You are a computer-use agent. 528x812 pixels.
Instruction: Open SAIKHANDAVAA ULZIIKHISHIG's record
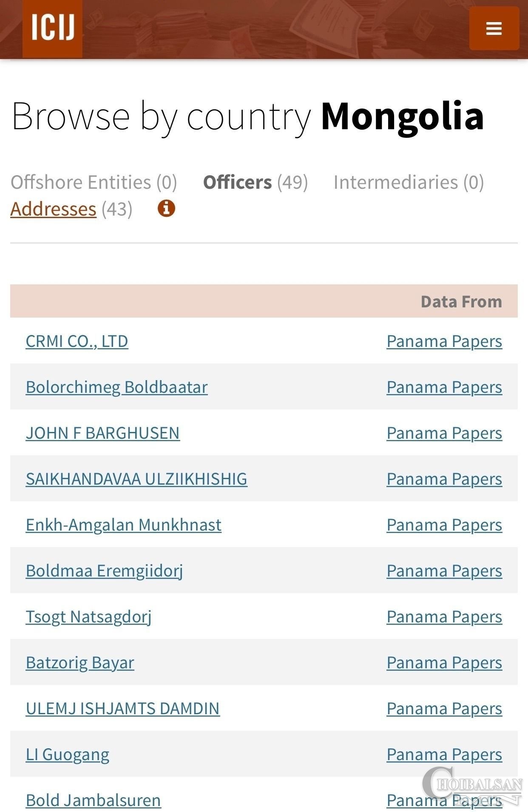[x=136, y=479]
